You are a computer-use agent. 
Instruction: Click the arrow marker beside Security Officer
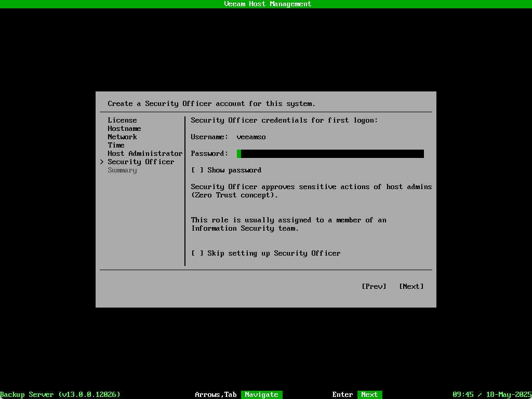pyautogui.click(x=102, y=162)
